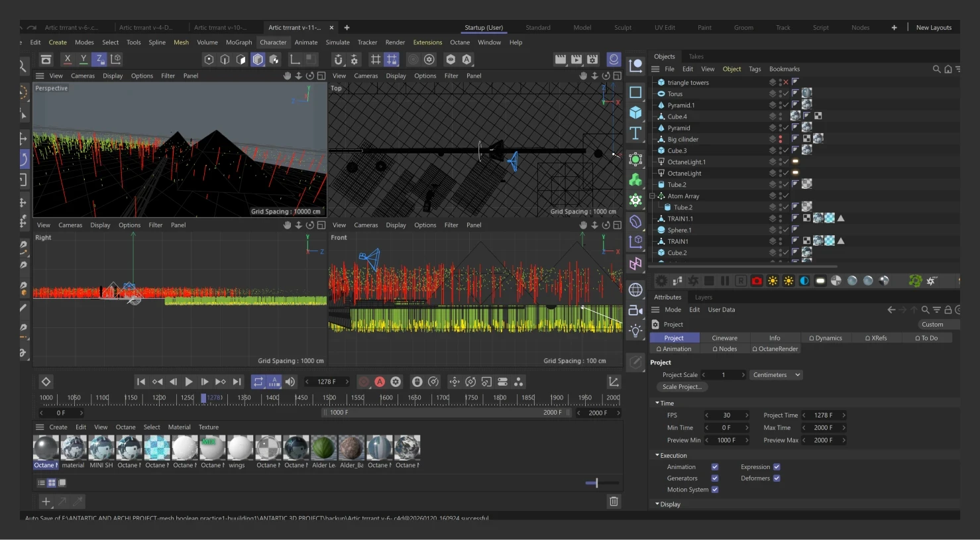Click the trash icon in material manager

point(614,502)
